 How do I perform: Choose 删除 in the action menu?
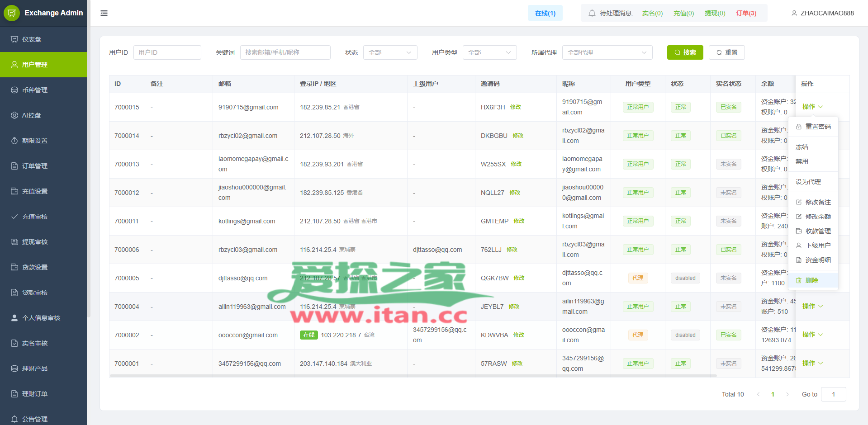pyautogui.click(x=811, y=280)
